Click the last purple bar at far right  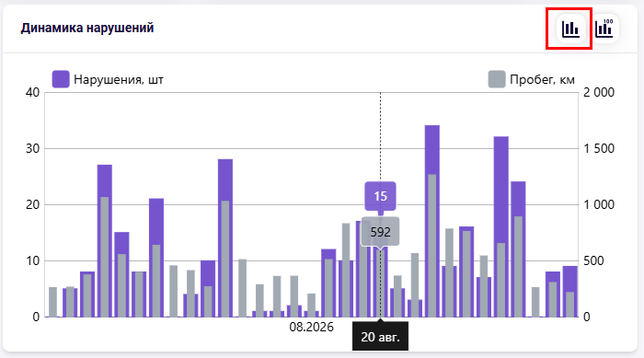coord(570,292)
